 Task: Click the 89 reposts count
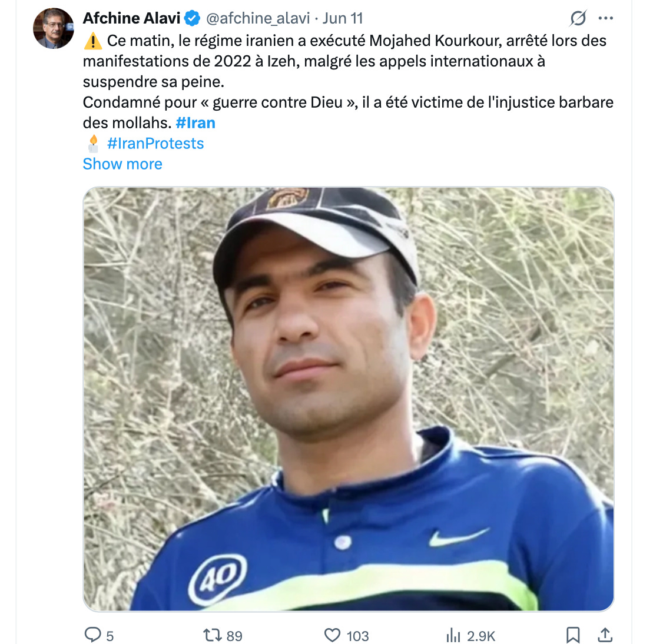(x=234, y=636)
